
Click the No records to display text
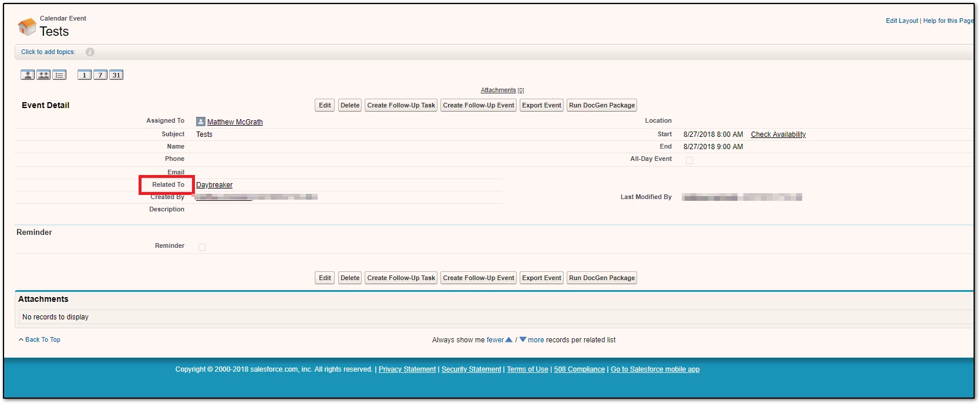point(55,317)
